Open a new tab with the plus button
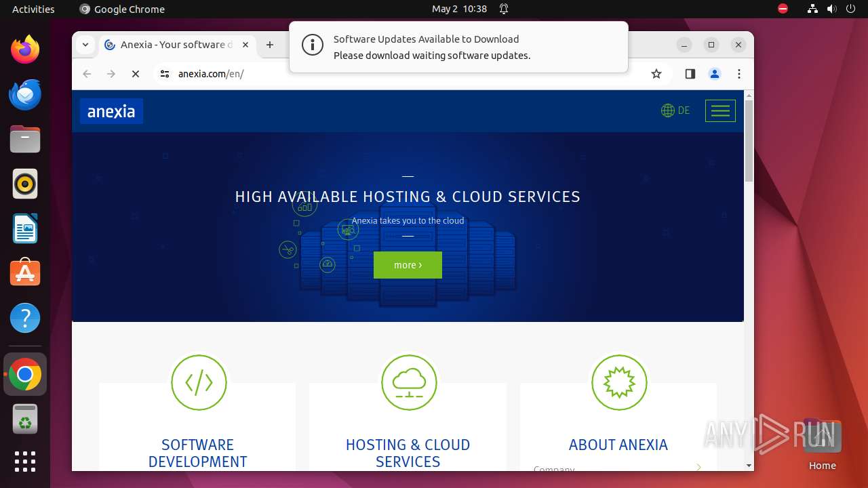 point(270,45)
